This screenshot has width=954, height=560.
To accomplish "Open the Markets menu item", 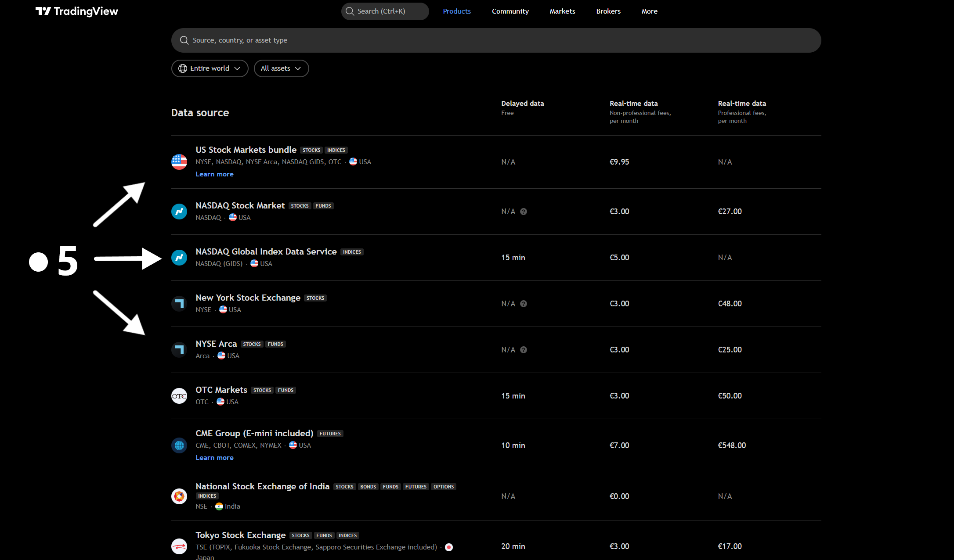I will pos(562,11).
